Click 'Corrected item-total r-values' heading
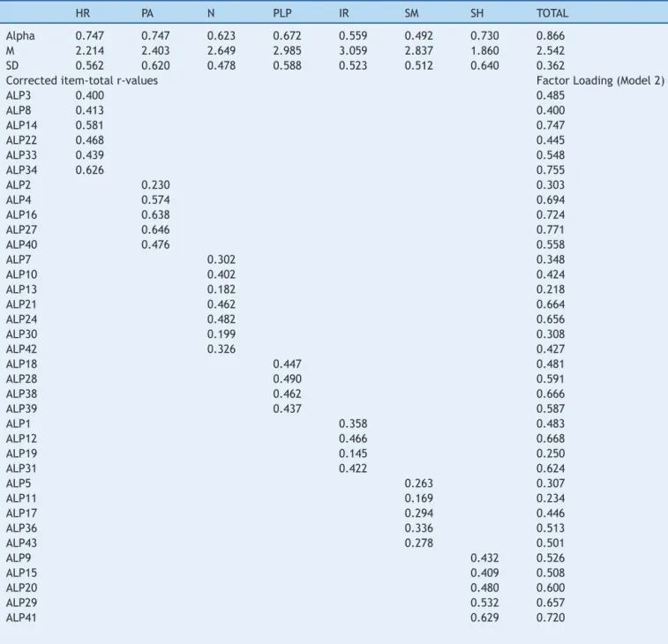 pos(82,80)
